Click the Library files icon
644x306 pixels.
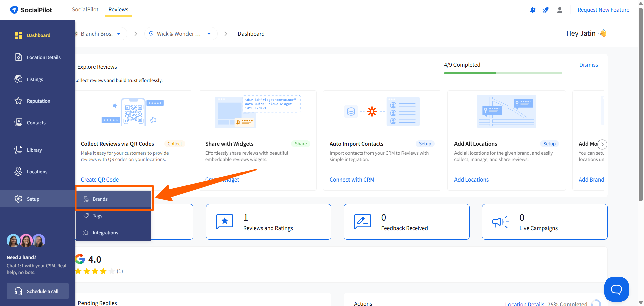click(18, 150)
